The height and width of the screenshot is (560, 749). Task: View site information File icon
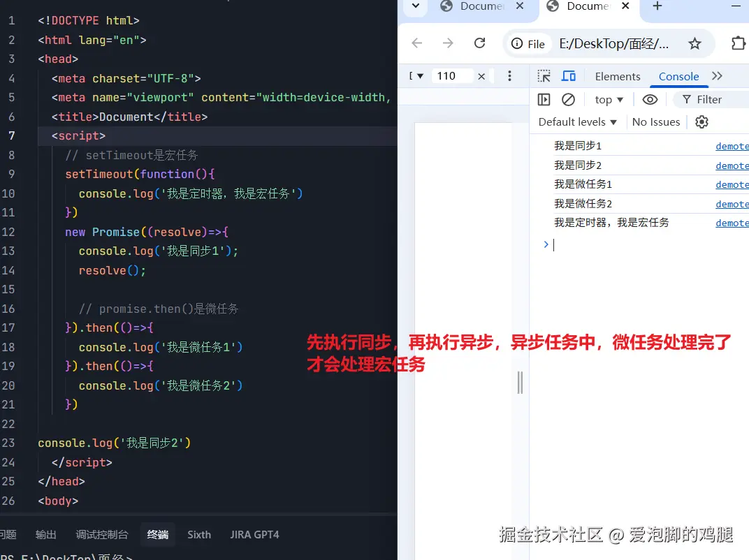coord(528,44)
